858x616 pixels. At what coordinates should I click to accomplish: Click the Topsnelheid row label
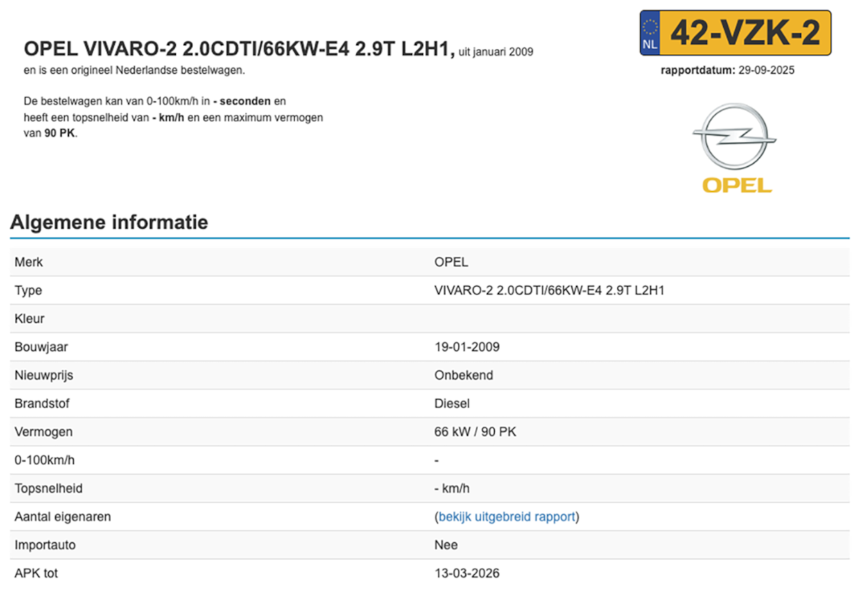(49, 488)
